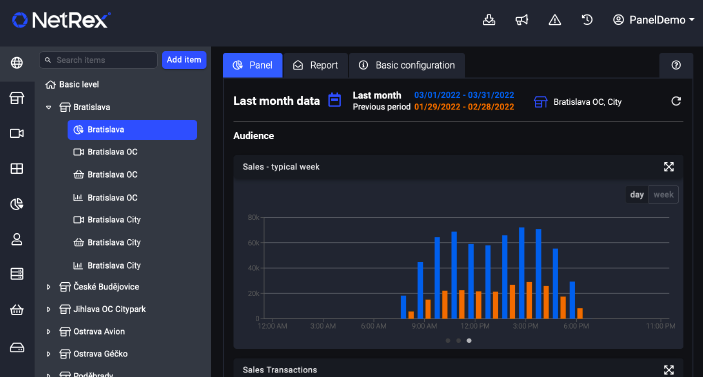This screenshot has width=703, height=377.
Task: Switch chart view to day
Action: (x=637, y=195)
